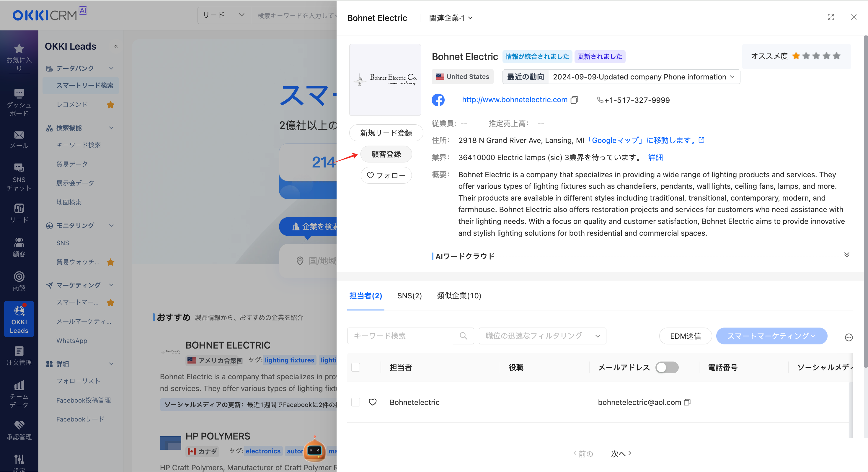Expand the AIワードクラウド section
Screen dimensions: 868x472
tap(847, 255)
